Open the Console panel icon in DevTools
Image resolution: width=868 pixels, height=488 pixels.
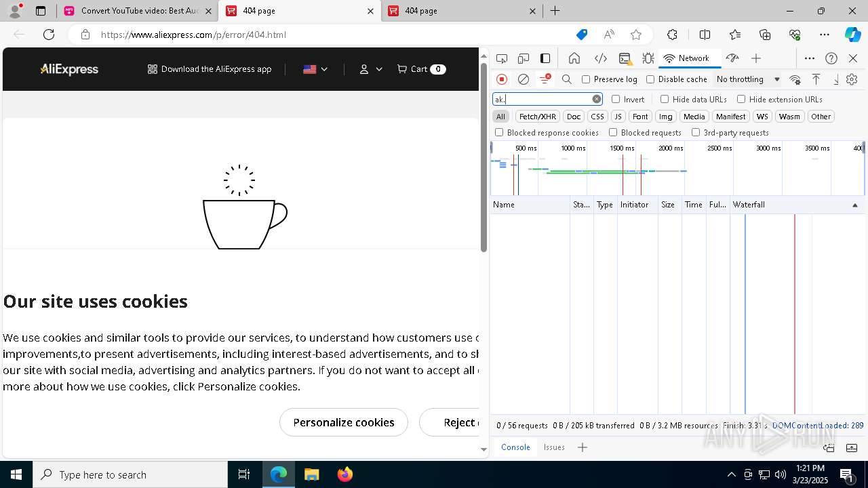(x=625, y=58)
